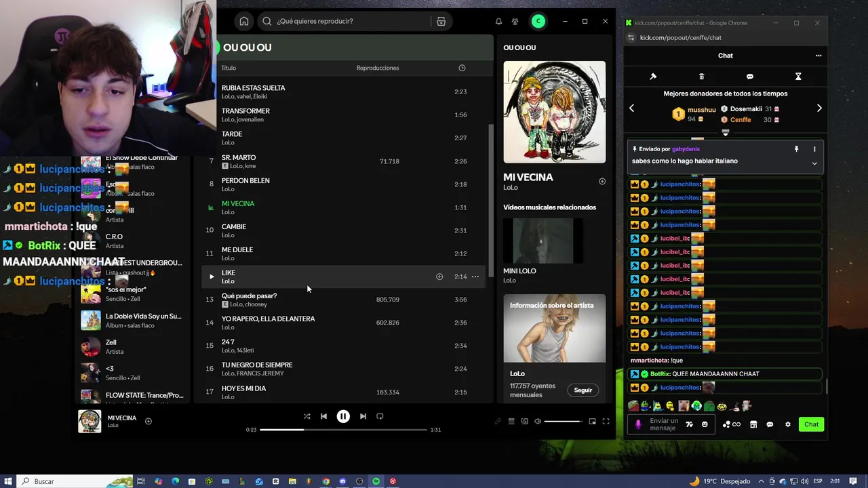Image resolution: width=868 pixels, height=488 pixels.
Task: Sort by the Título column
Action: click(229, 68)
